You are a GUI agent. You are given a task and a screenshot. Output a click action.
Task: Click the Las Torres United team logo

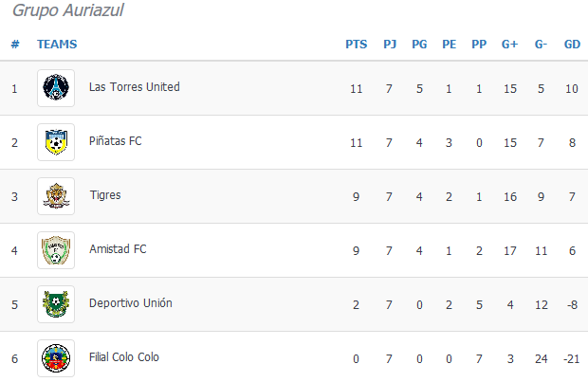tap(56, 88)
